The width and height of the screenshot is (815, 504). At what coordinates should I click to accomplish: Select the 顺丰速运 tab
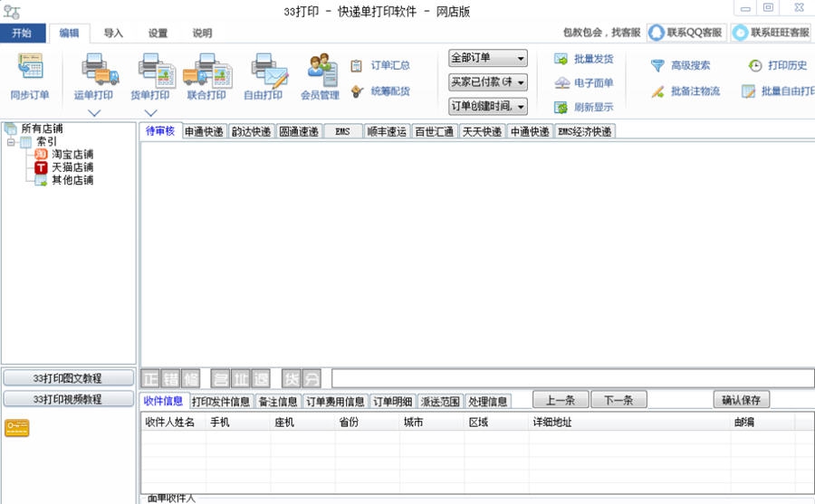[387, 132]
